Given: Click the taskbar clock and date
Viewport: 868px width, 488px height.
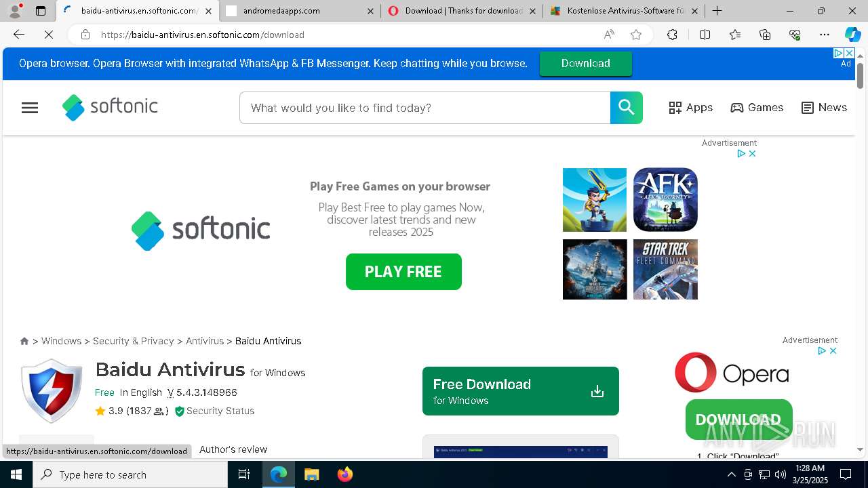Looking at the screenshot, I should [810, 474].
